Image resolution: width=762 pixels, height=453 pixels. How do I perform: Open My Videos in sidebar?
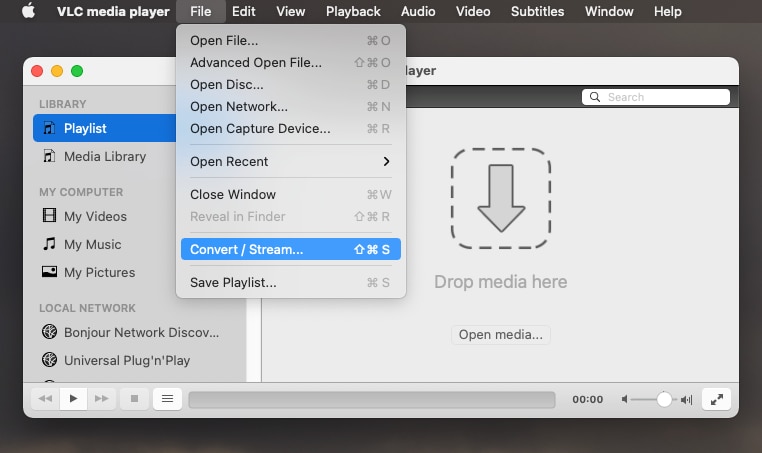pos(95,216)
